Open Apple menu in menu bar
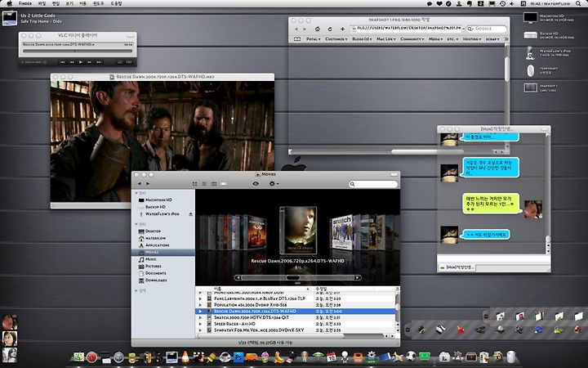 coord(10,3)
